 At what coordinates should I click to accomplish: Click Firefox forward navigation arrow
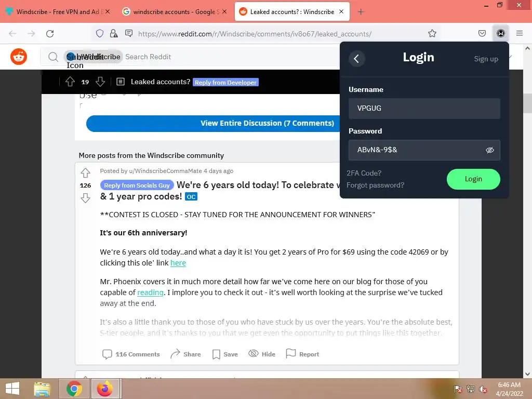[31, 34]
